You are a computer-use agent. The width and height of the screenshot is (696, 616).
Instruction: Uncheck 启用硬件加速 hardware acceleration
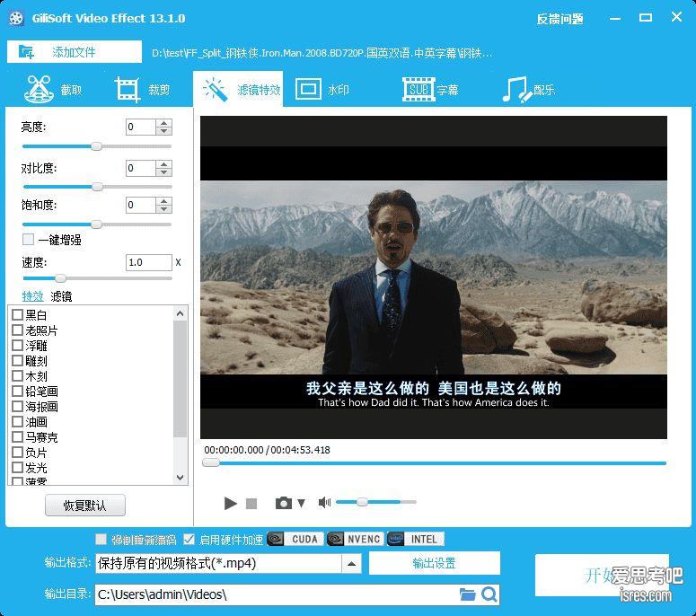tap(189, 539)
